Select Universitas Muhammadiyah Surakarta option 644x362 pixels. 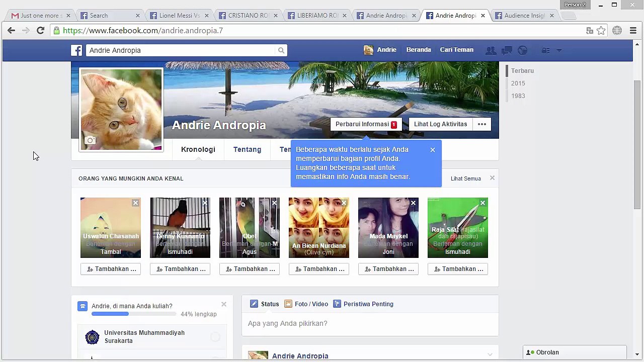click(152, 337)
